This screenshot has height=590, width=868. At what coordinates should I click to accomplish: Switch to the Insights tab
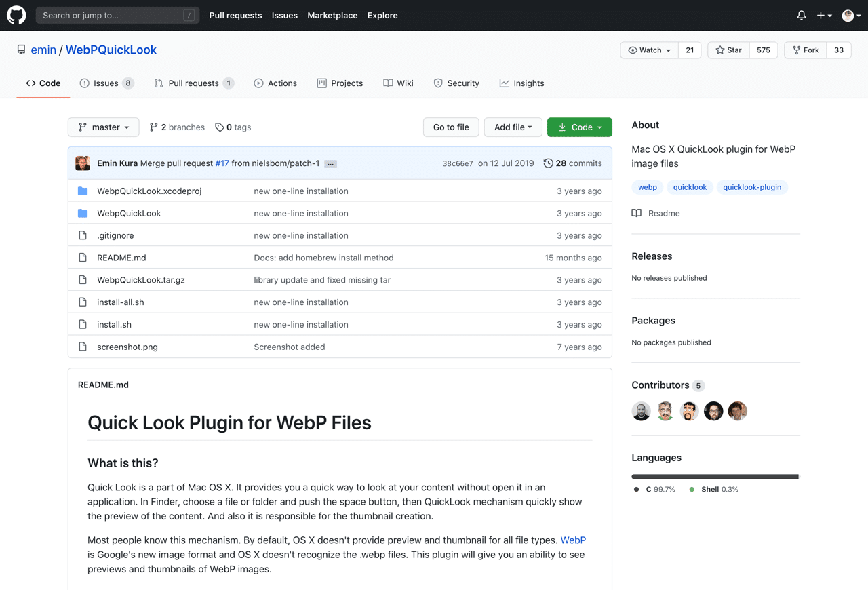[521, 83]
